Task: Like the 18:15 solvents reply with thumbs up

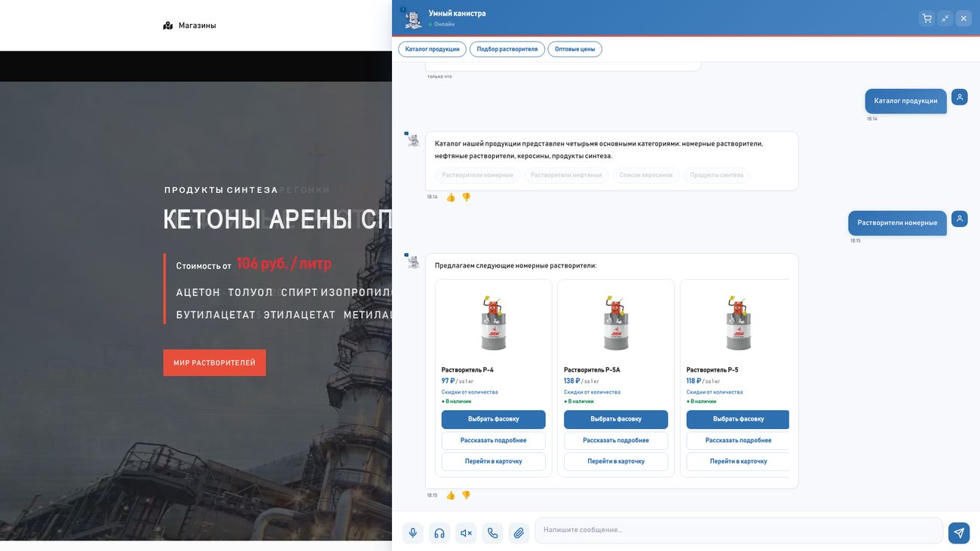Action: click(x=451, y=495)
